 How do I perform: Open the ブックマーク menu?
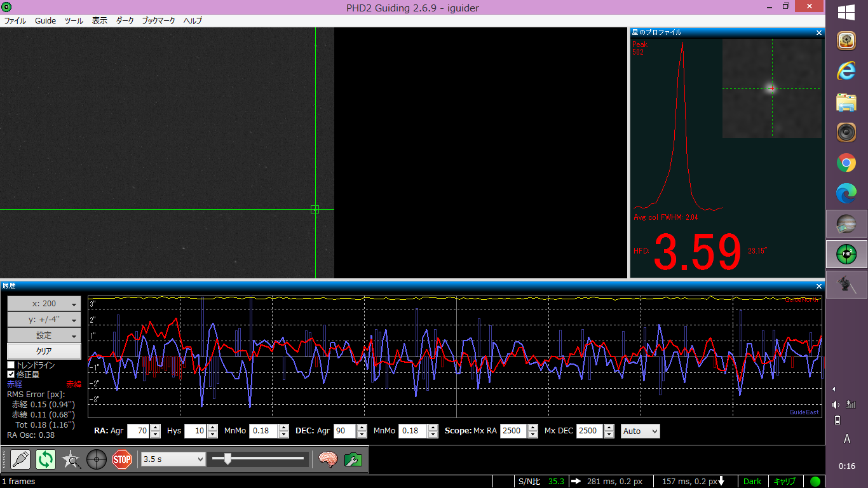(158, 21)
